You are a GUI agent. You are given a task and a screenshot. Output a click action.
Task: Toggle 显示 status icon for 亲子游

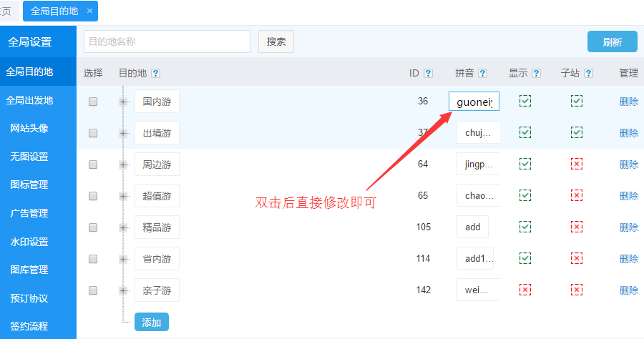pyautogui.click(x=525, y=290)
